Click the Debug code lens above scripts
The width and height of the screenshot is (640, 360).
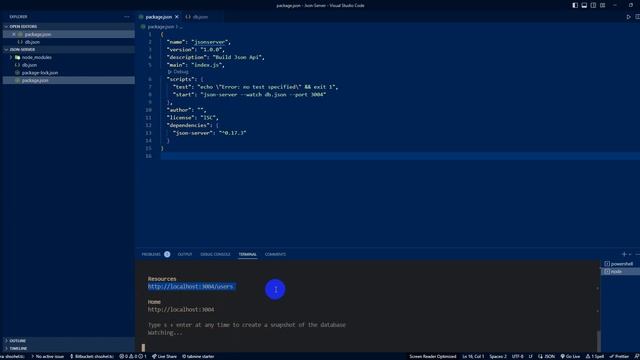pyautogui.click(x=178, y=72)
